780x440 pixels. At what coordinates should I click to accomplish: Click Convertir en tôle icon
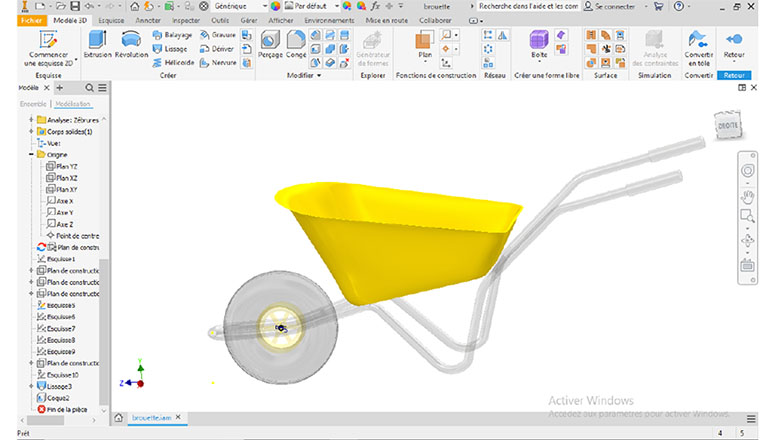tap(697, 43)
